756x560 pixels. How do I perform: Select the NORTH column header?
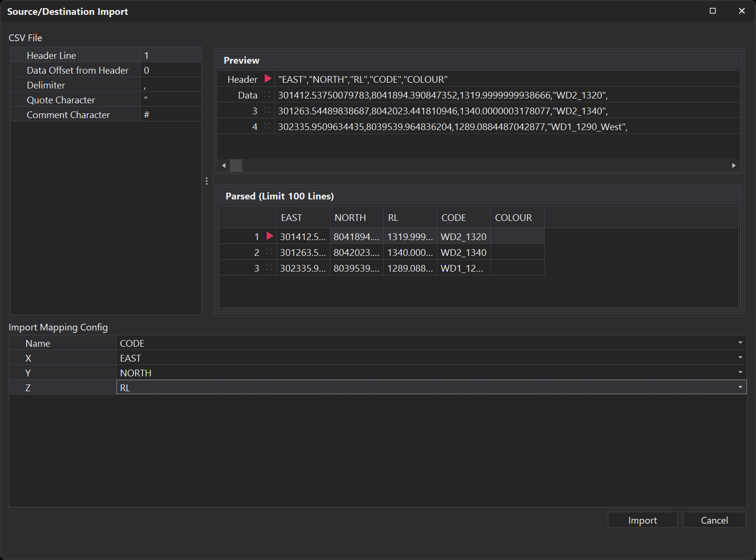356,218
